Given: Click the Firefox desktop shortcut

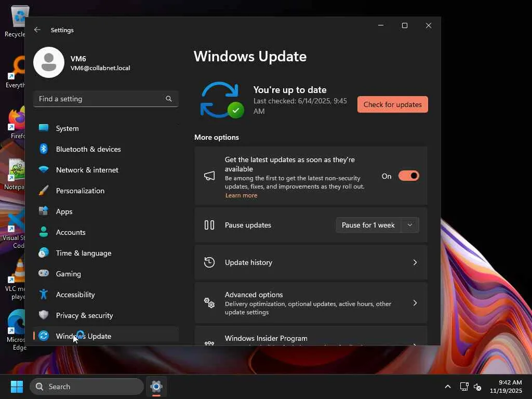Looking at the screenshot, I should point(15,123).
